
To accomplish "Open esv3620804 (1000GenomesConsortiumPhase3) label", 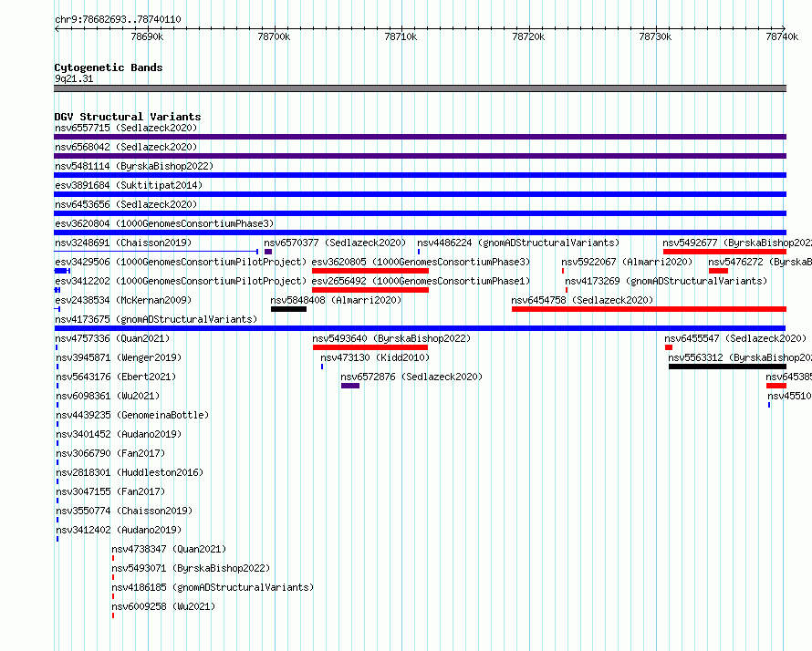I will [164, 223].
